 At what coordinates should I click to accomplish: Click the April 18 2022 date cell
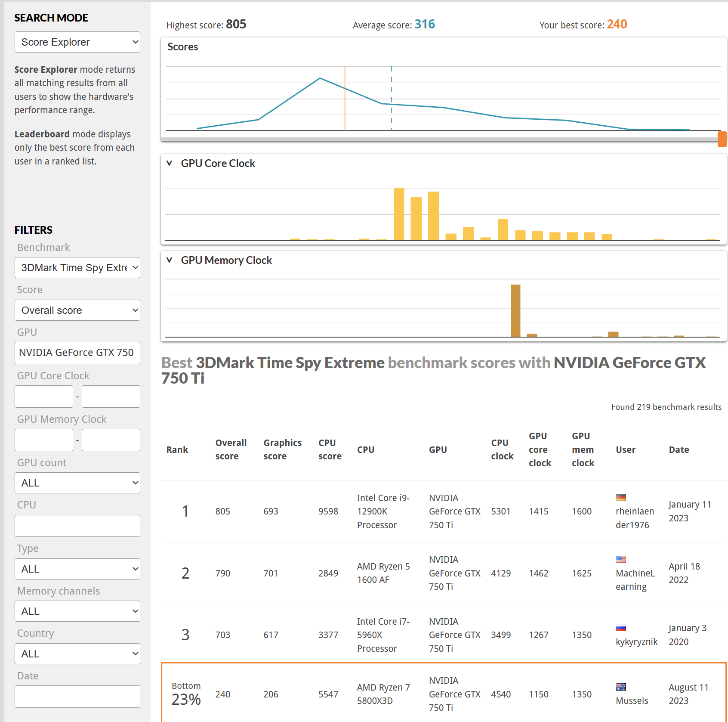(685, 573)
